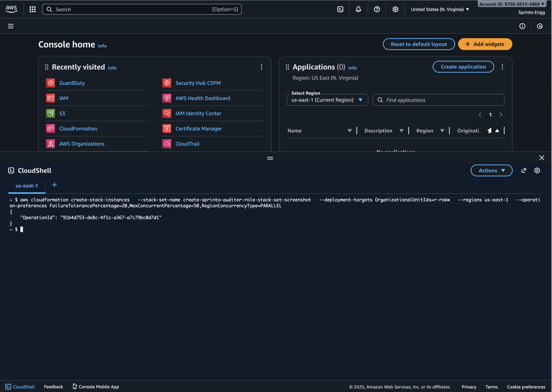Open the CloudFormation link
The width and height of the screenshot is (552, 392).
point(78,129)
